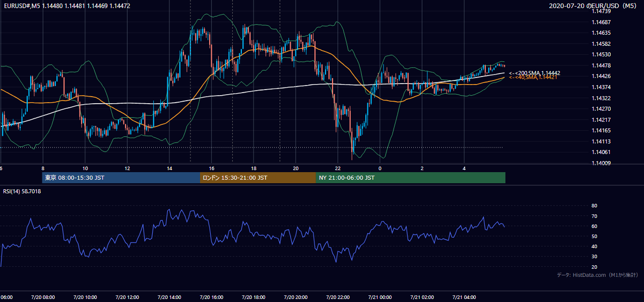This screenshot has height=302, width=644.
Task: Select the London 15:30-21:00 JST session bar
Action: [258, 178]
